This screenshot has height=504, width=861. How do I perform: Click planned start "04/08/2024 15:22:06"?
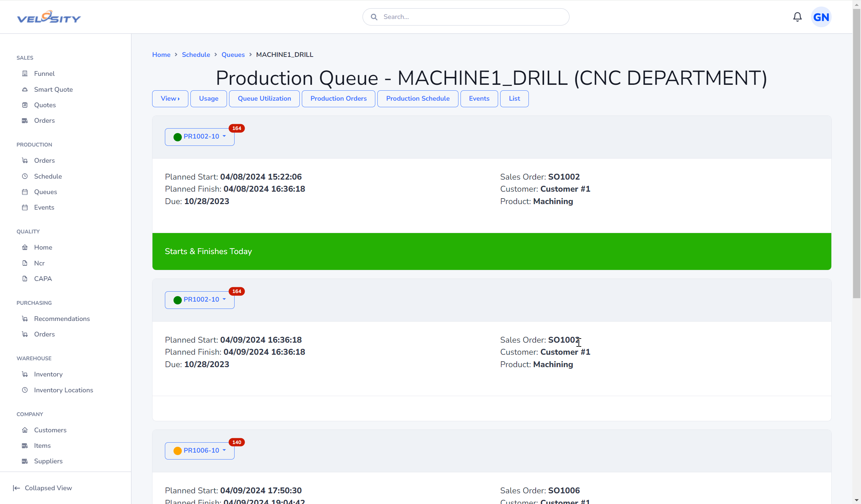point(261,177)
